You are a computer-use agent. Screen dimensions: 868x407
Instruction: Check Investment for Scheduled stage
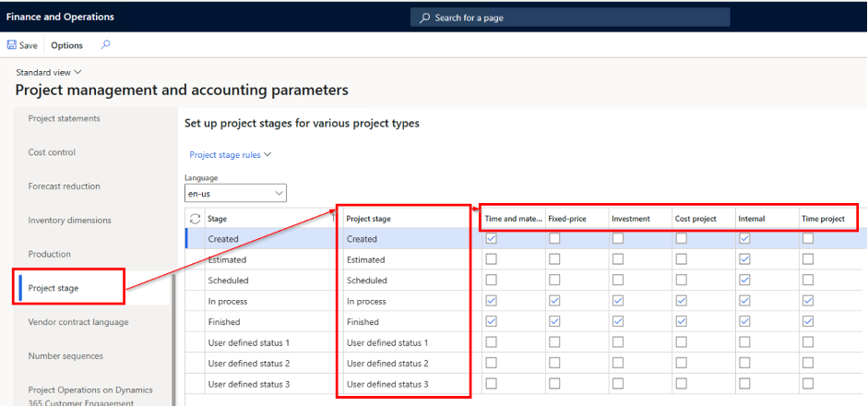(x=618, y=281)
